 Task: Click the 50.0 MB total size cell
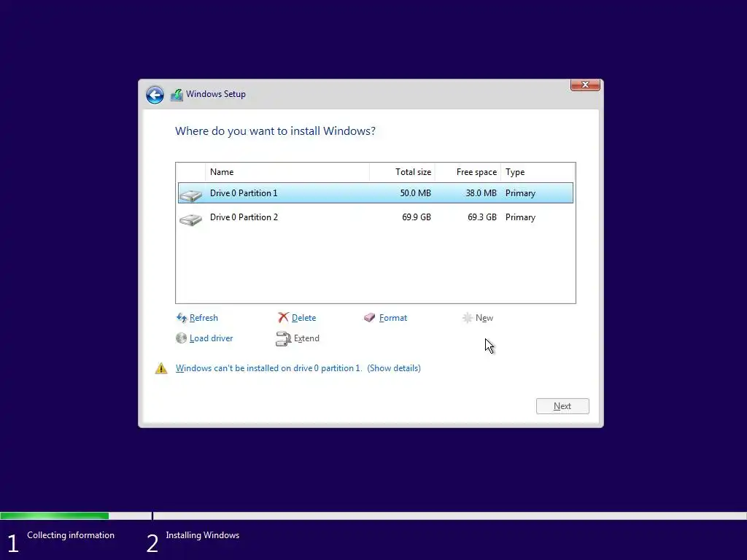[415, 192]
